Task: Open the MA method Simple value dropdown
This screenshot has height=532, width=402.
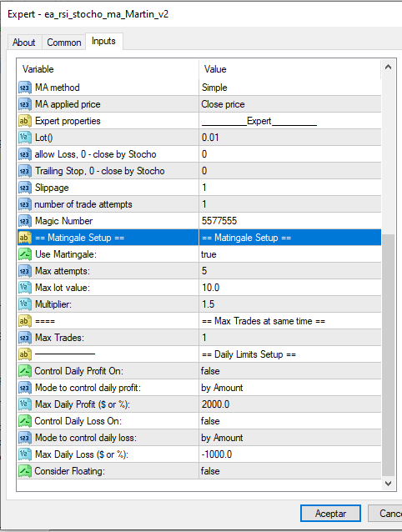Action: click(290, 88)
